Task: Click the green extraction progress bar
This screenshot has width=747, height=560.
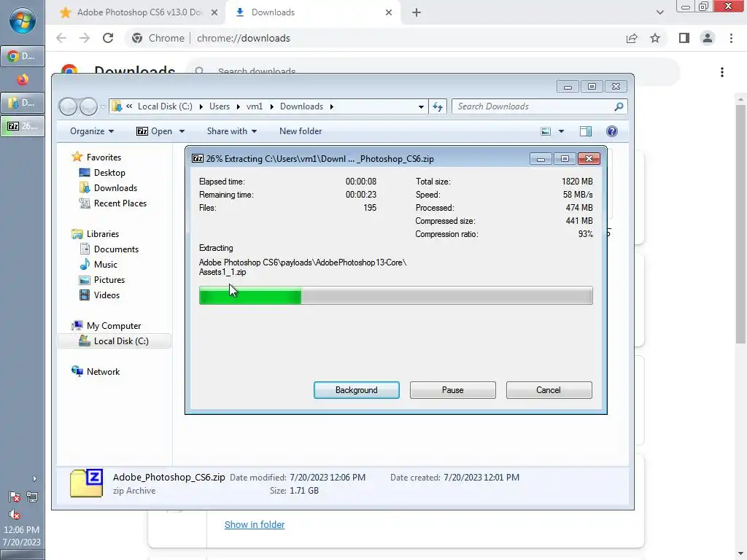Action: click(x=396, y=295)
